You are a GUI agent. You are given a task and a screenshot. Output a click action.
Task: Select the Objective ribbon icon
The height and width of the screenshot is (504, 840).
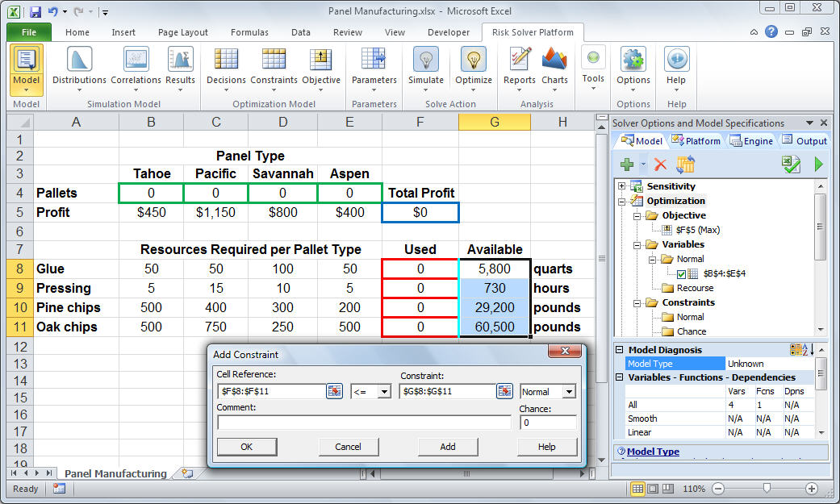click(321, 60)
